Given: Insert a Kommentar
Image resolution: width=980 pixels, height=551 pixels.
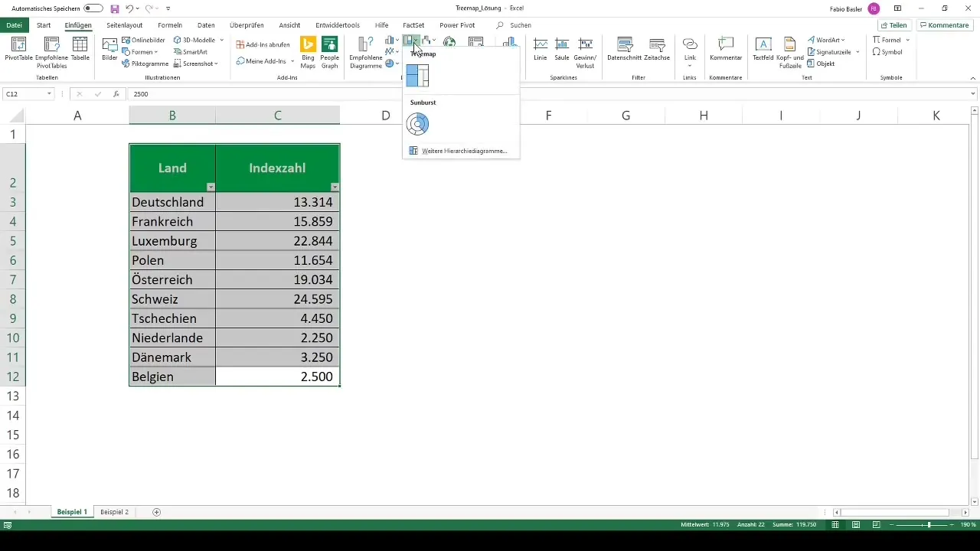Looking at the screenshot, I should click(726, 49).
